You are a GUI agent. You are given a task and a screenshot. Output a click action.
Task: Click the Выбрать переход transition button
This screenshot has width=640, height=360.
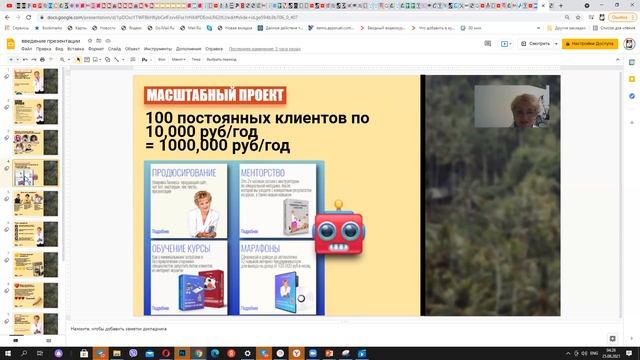pyautogui.click(x=222, y=60)
